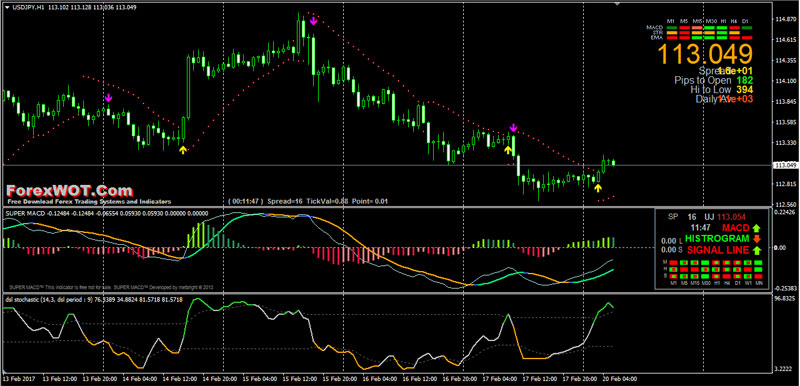
Task: Click the green up arrow beside SIGNAL LINE
Action: click(x=757, y=250)
